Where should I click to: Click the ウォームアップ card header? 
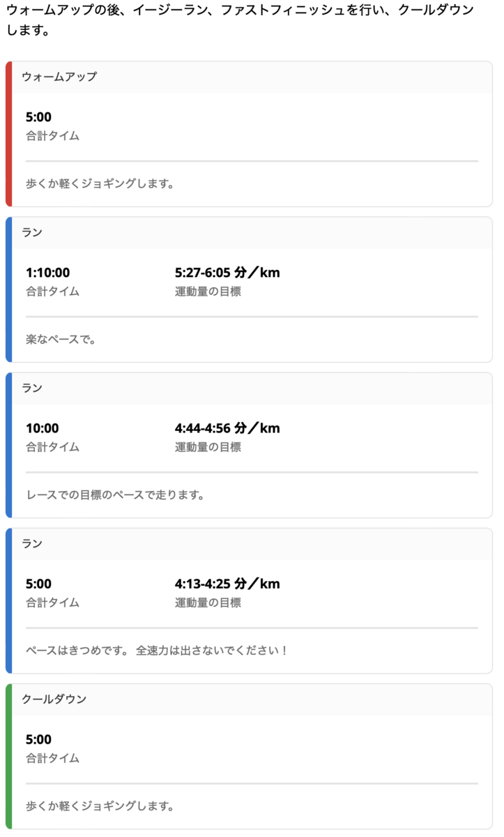click(59, 77)
